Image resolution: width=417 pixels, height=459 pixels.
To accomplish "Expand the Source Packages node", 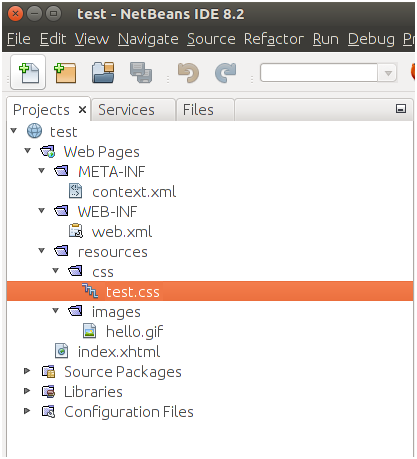I will (x=27, y=371).
